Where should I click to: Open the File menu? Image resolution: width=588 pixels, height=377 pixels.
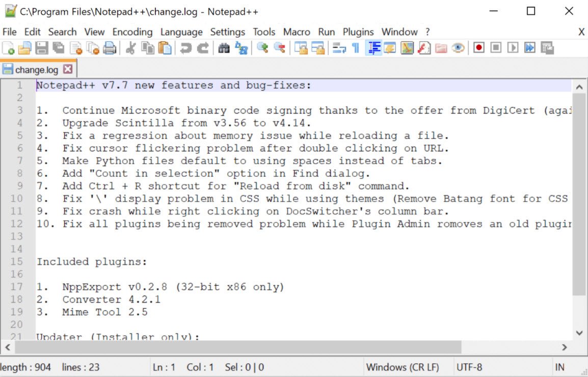pos(9,32)
